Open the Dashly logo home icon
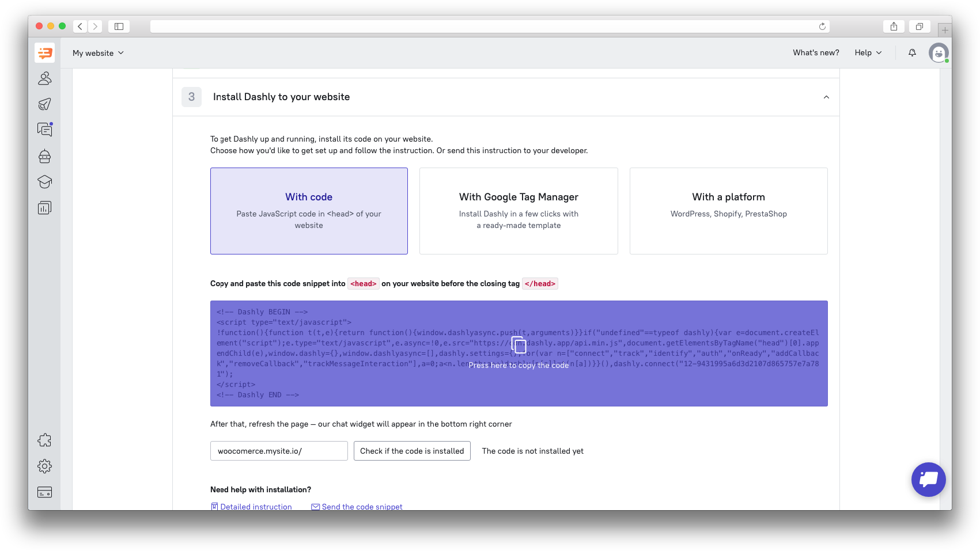 [x=44, y=52]
